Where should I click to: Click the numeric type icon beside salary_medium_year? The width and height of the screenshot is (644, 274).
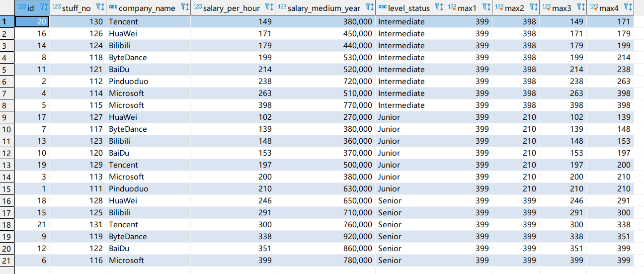[282, 7]
